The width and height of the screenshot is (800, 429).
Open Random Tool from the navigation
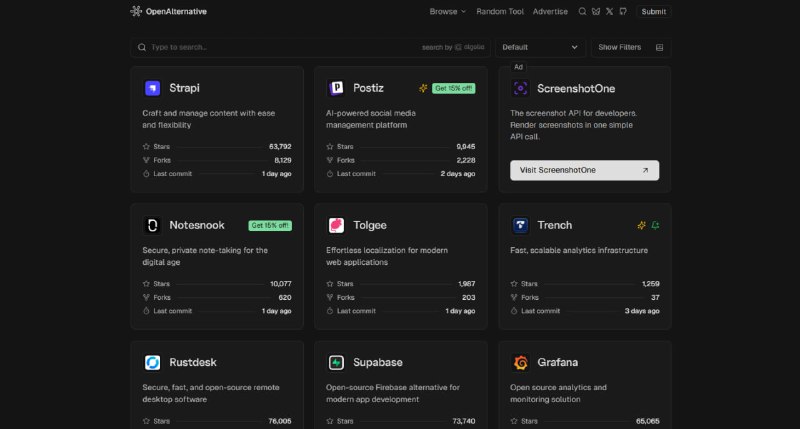tap(500, 11)
